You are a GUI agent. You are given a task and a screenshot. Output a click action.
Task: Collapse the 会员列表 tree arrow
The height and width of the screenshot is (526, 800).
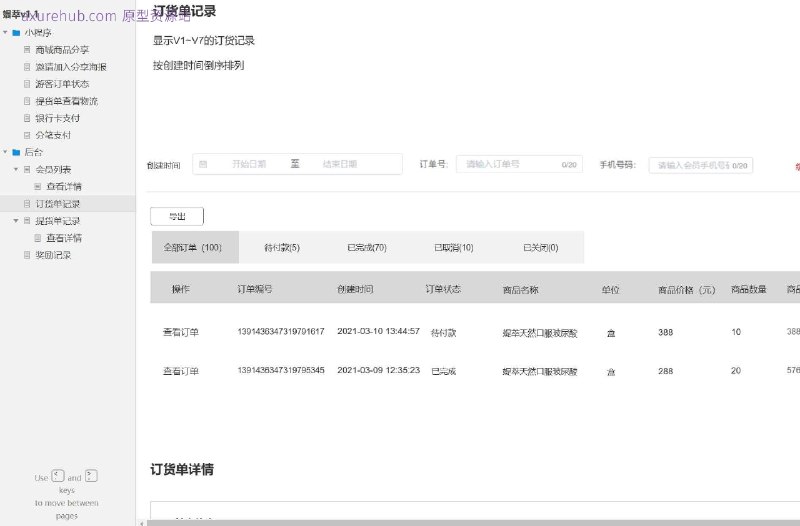tap(16, 169)
